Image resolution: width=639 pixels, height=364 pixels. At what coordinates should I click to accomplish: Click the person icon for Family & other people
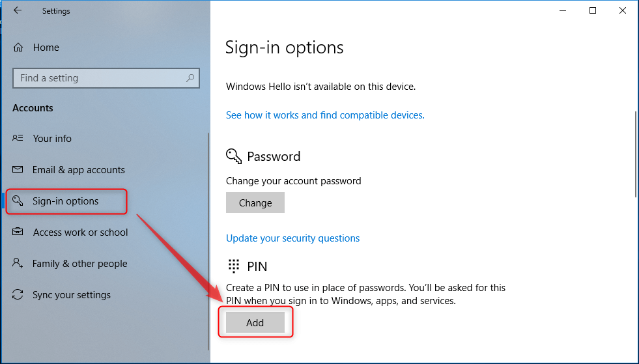18,263
